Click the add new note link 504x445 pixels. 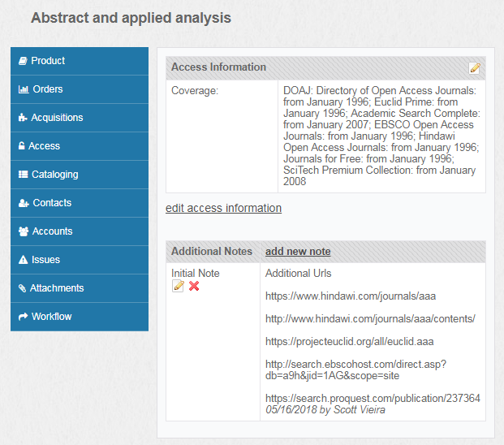pyautogui.click(x=298, y=251)
